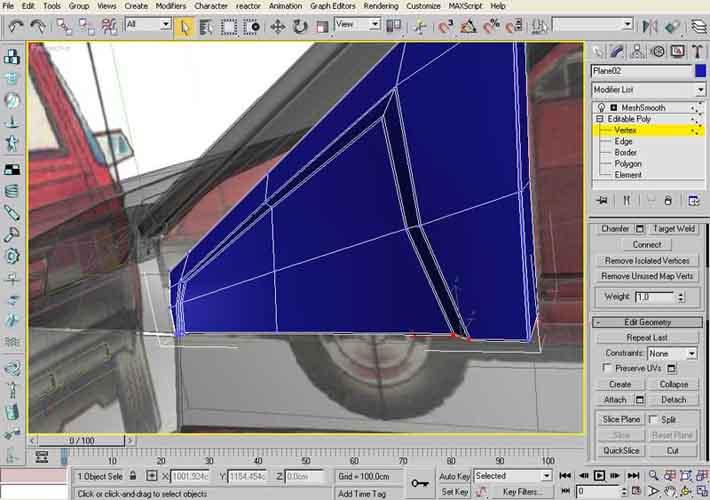Click the Pin Stack icon
710x500 pixels.
pyautogui.click(x=602, y=200)
